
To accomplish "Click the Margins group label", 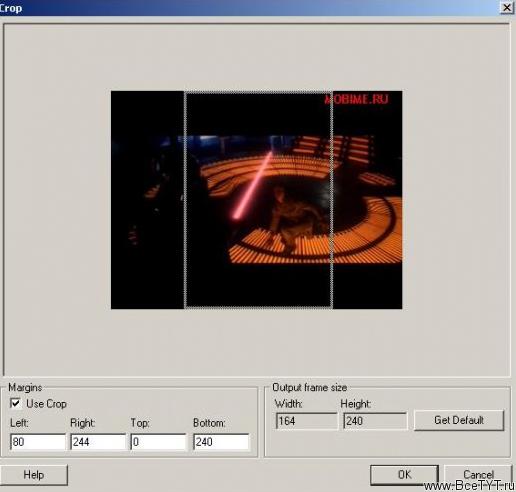I will 25,387.
